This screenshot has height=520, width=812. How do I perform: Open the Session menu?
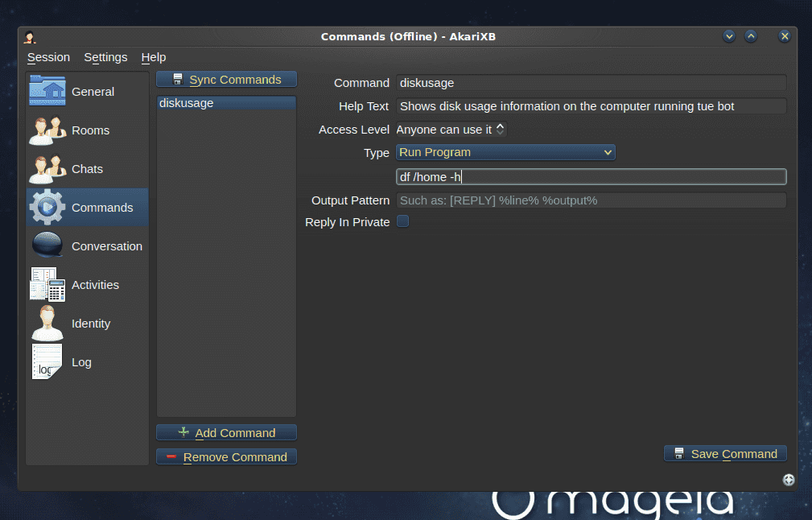pos(48,57)
